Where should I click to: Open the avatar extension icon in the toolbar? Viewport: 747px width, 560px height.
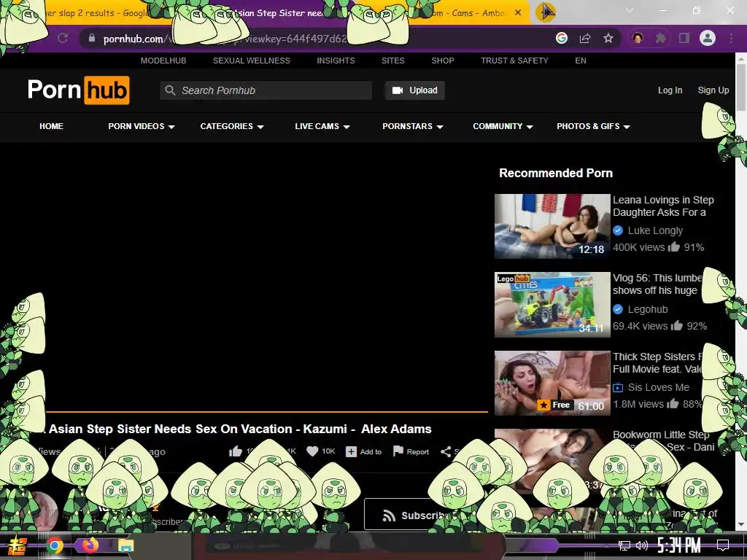pyautogui.click(x=638, y=38)
